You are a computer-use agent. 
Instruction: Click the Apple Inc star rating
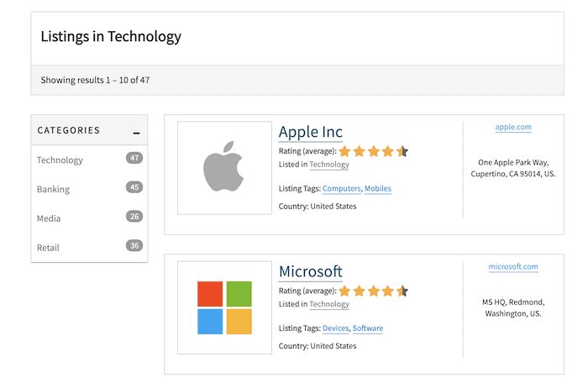click(373, 151)
